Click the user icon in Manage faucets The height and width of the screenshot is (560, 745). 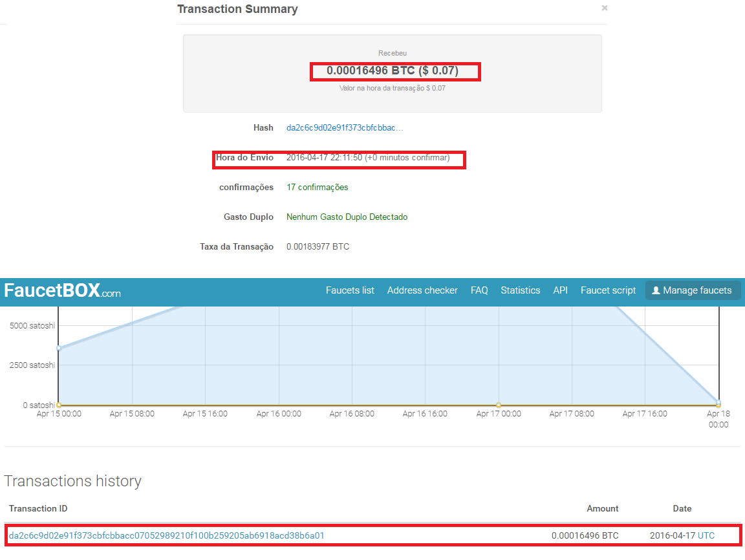click(656, 290)
